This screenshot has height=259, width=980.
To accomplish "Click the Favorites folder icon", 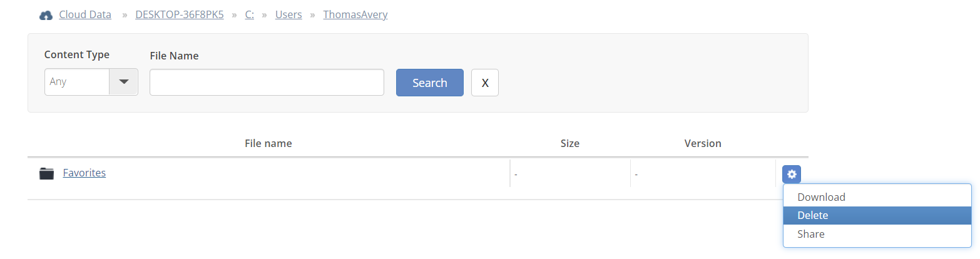I will point(46,173).
